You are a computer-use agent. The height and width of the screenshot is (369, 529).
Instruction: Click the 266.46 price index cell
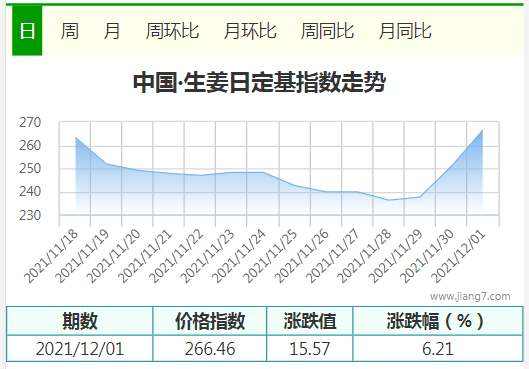[x=210, y=348]
